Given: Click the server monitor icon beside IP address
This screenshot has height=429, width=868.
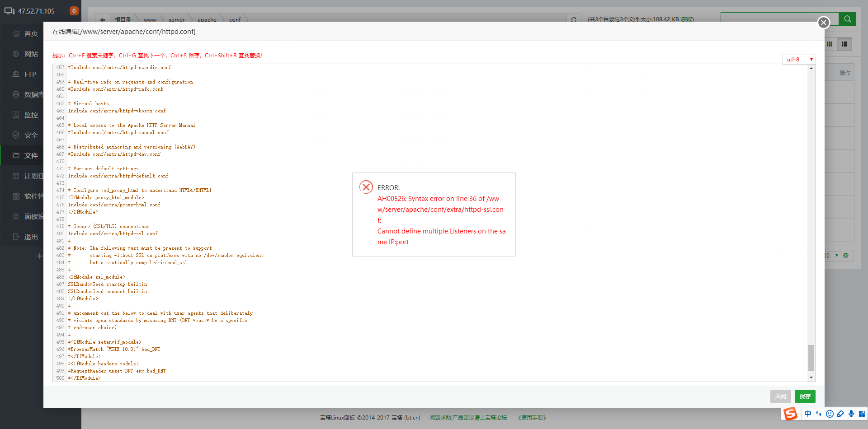Looking at the screenshot, I should (9, 11).
